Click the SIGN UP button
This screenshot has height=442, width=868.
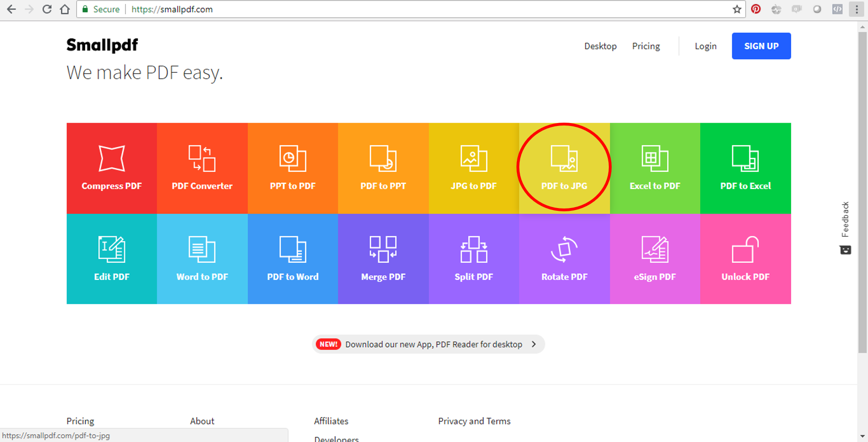click(762, 46)
